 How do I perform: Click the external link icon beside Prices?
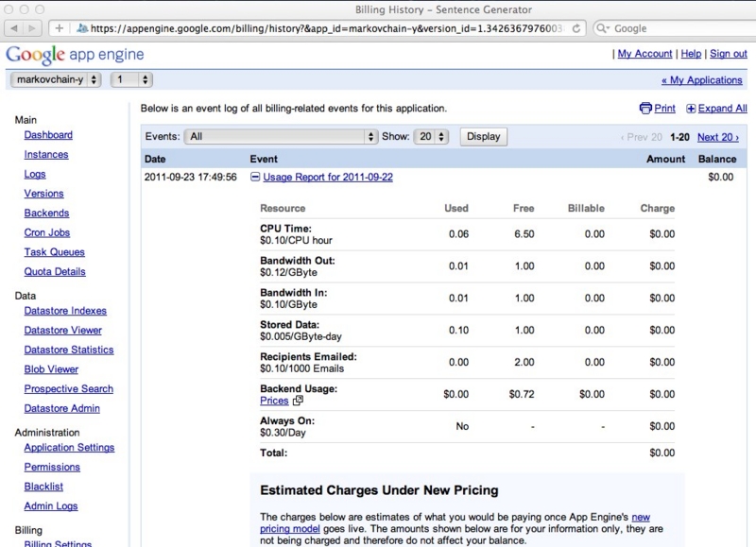pos(298,400)
